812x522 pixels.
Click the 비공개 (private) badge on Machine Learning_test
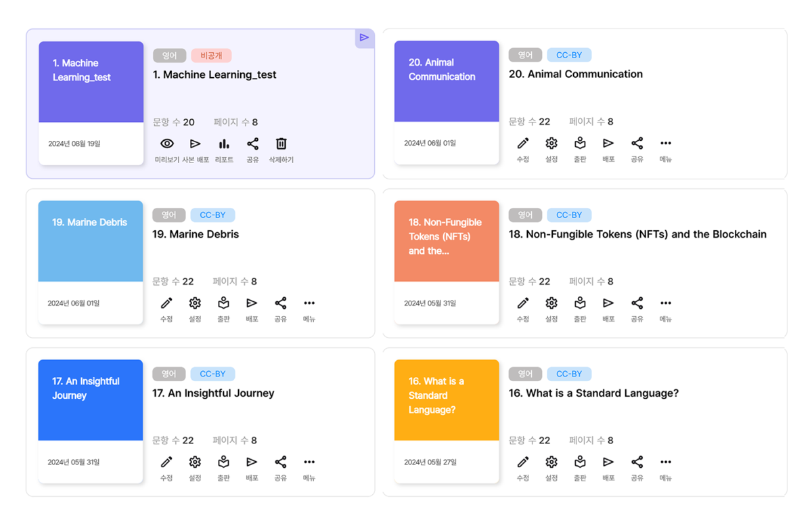coord(210,55)
